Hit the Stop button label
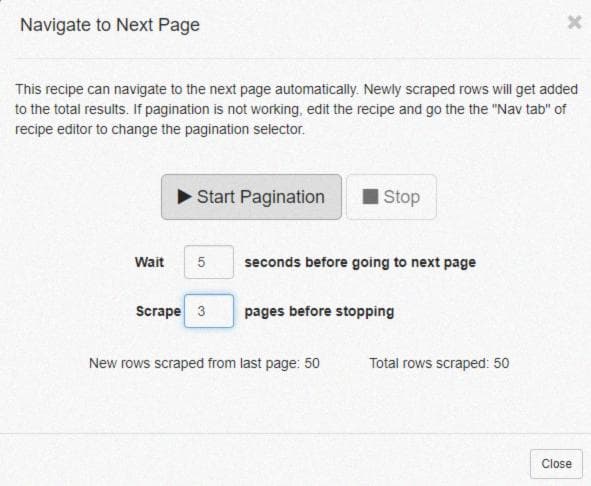This screenshot has height=486, width=591. [401, 197]
